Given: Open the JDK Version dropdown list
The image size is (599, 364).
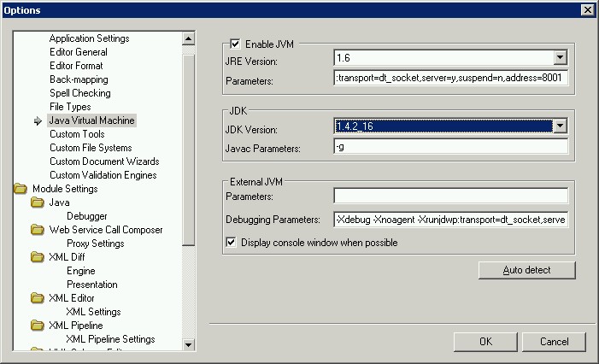Looking at the screenshot, I should (x=561, y=126).
